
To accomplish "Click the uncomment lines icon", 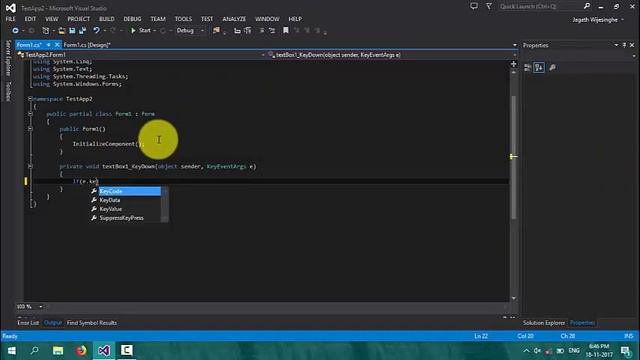I will 272,31.
